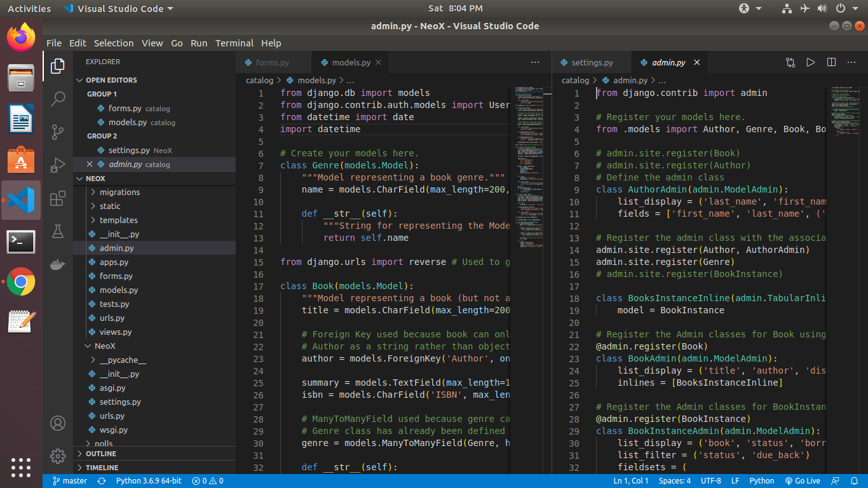Click the Accounts icon in activity bar
Screen dimensions: 868x488
click(x=58, y=423)
